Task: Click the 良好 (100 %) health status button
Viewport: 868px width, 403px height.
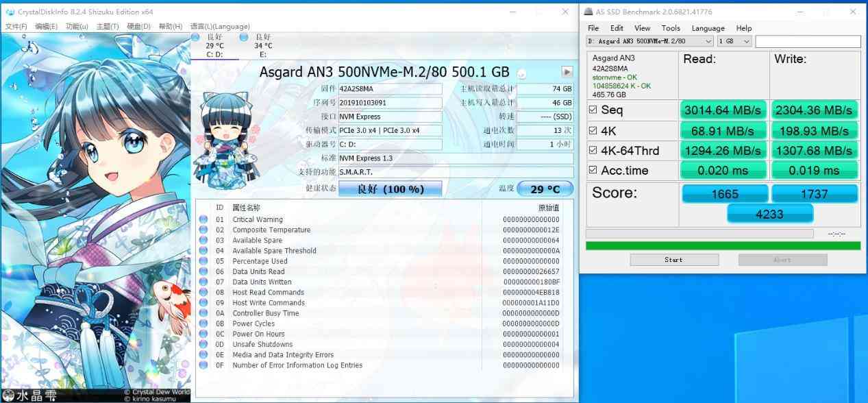Action: pos(390,188)
